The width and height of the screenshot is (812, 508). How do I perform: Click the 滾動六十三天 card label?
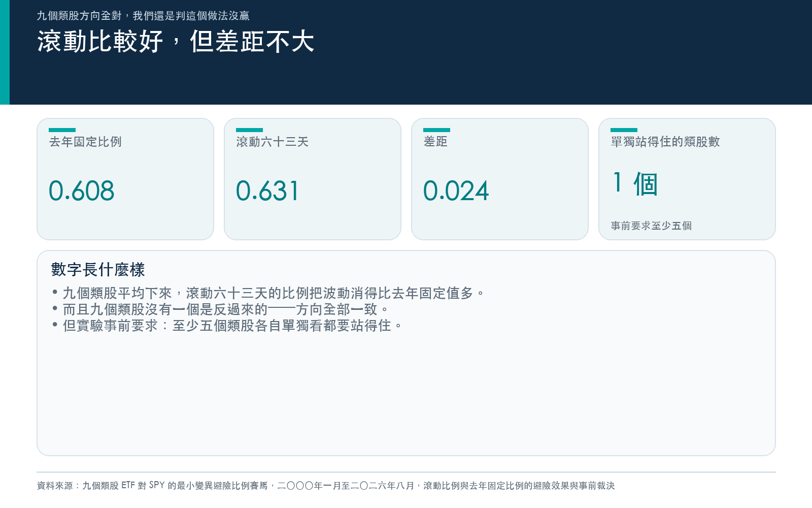point(273,142)
